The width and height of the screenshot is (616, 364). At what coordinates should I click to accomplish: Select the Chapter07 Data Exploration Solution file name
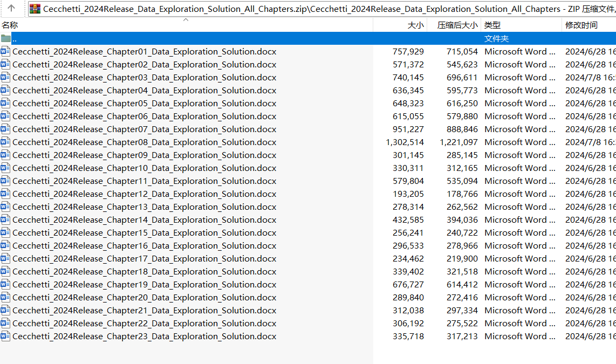pos(144,129)
